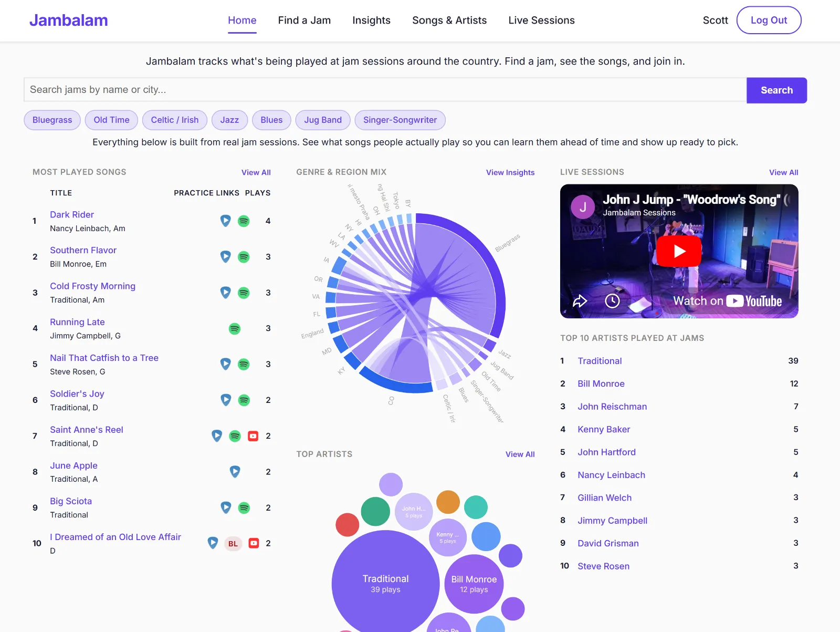Open the Insights tab
This screenshot has height=632, width=840.
click(371, 20)
